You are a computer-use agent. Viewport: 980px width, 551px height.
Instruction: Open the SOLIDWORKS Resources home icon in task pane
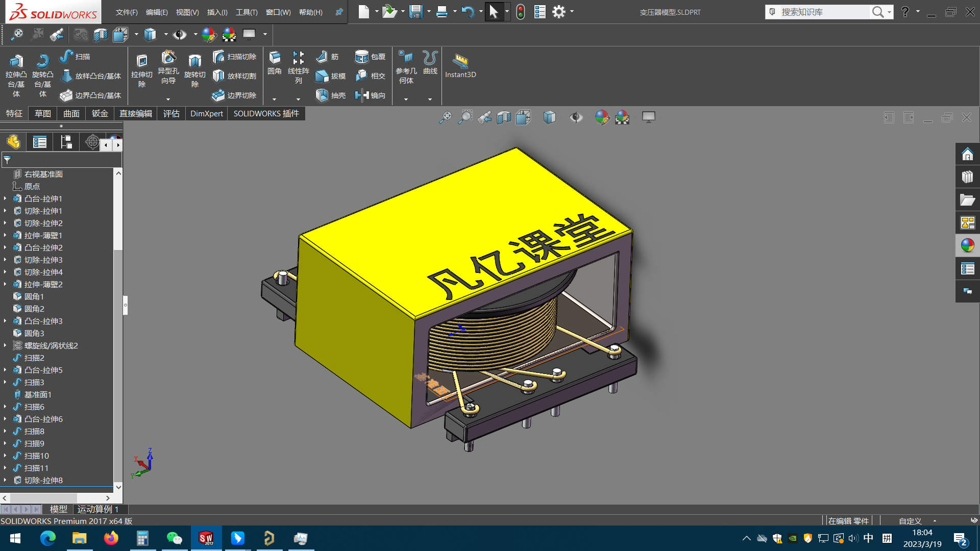click(x=967, y=154)
